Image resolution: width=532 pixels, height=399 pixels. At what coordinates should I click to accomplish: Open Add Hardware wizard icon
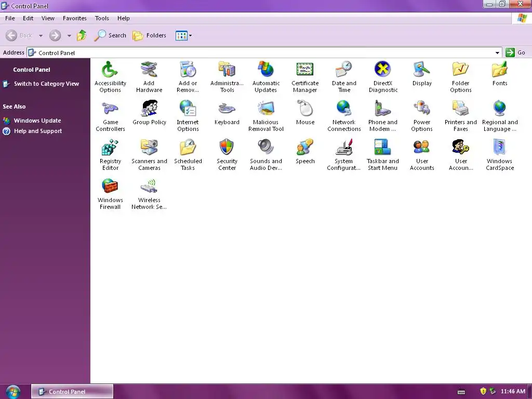tap(149, 77)
